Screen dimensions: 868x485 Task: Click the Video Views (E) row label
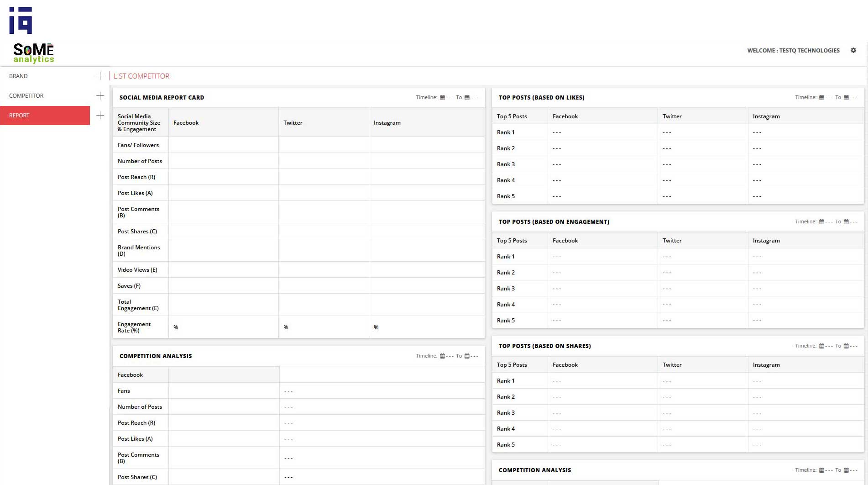click(137, 269)
